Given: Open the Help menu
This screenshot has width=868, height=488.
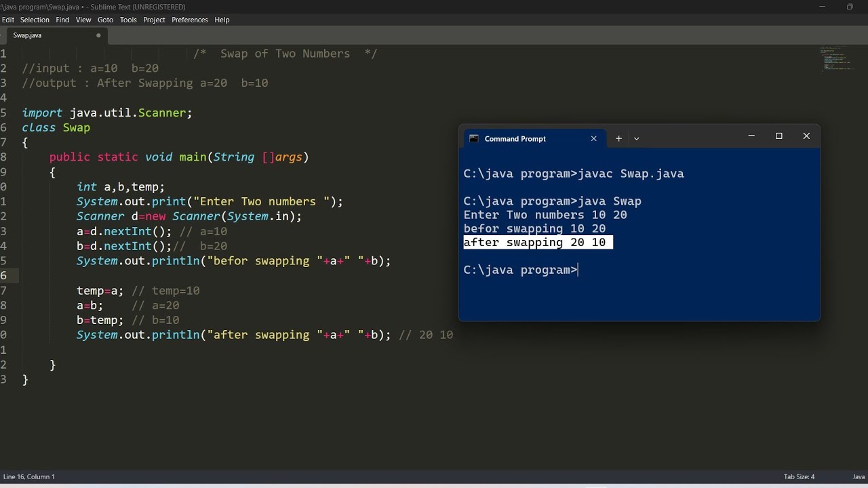Looking at the screenshot, I should [x=222, y=20].
